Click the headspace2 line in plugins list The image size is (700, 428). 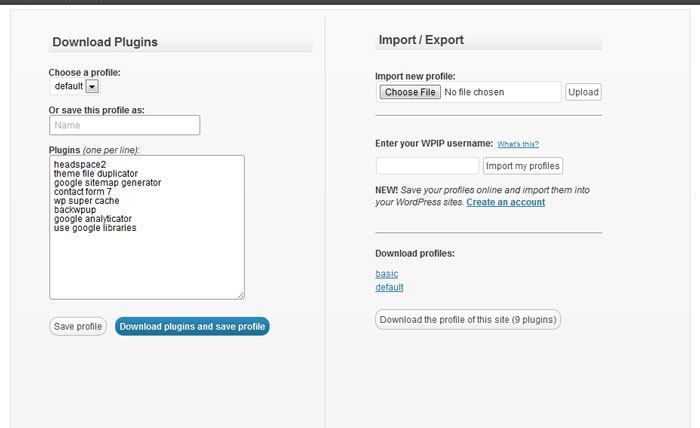[80, 164]
